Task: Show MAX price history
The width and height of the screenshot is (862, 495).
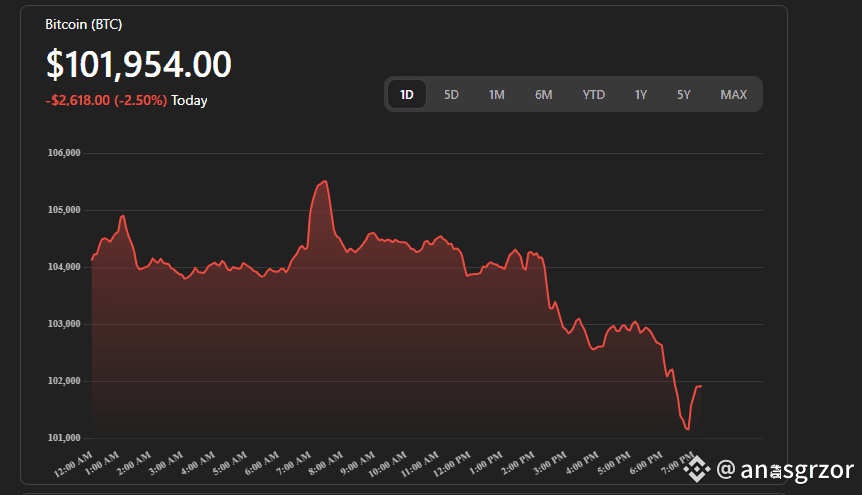Action: [x=733, y=95]
